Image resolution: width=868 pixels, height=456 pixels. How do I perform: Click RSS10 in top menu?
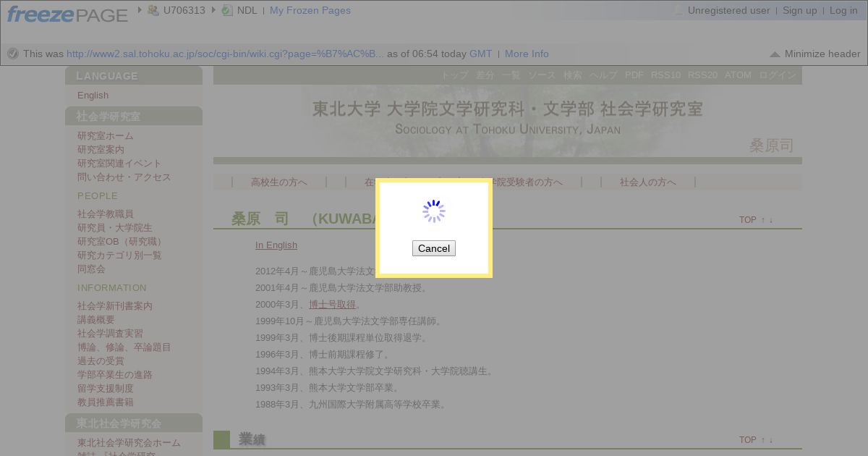tap(665, 75)
